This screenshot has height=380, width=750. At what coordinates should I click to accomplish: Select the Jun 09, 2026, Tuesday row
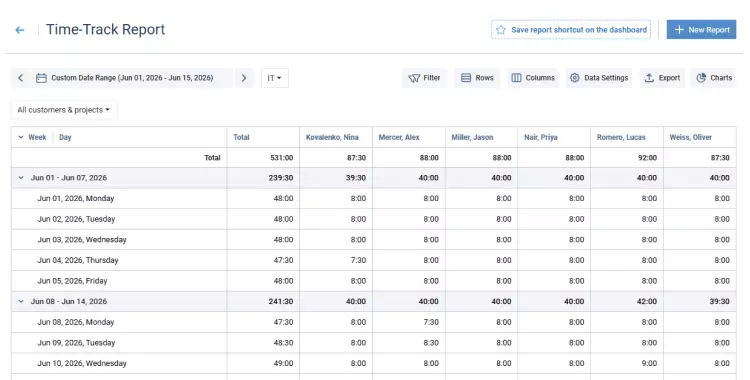(374, 343)
